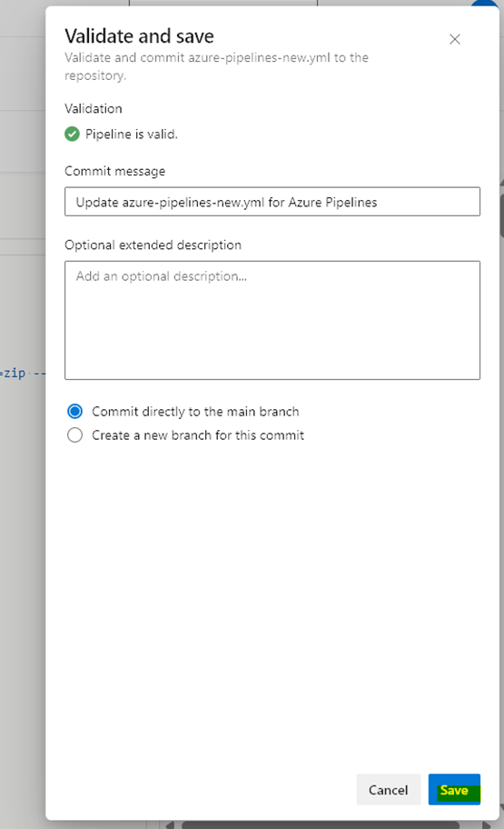This screenshot has width=504, height=829.
Task: Focus the Commit message text field
Action: (272, 202)
